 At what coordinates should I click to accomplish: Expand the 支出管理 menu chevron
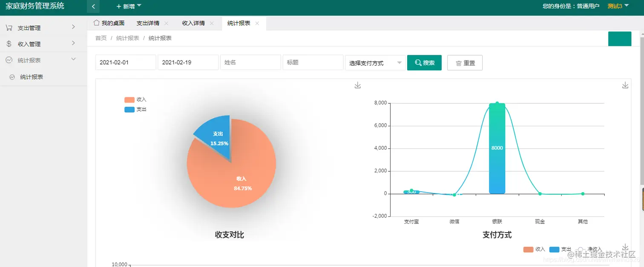pyautogui.click(x=73, y=27)
